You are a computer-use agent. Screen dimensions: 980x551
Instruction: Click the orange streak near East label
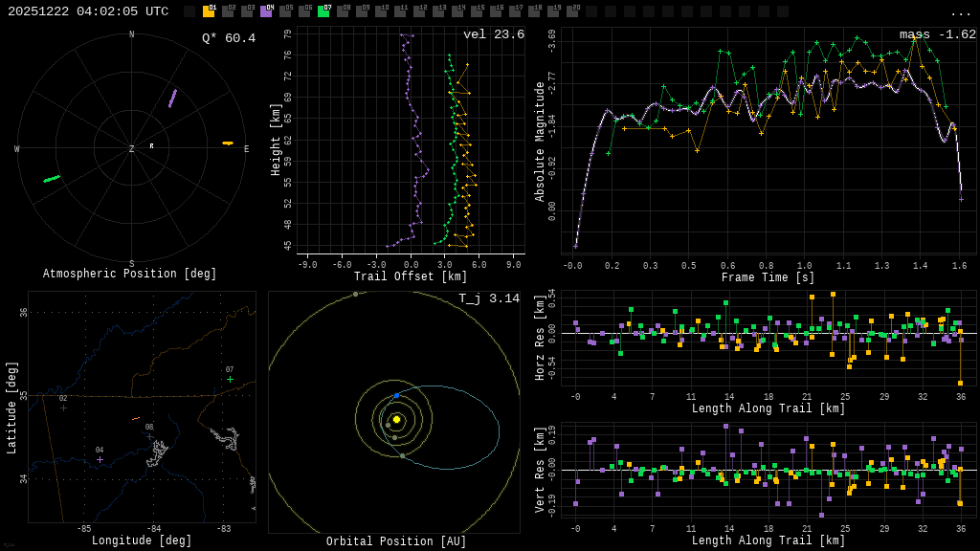[228, 143]
